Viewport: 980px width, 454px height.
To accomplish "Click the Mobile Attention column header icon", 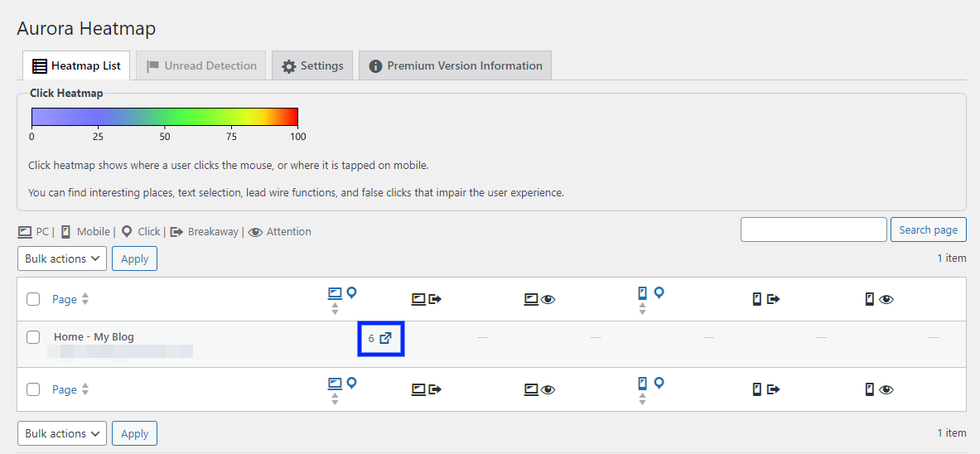I will pyautogui.click(x=878, y=299).
